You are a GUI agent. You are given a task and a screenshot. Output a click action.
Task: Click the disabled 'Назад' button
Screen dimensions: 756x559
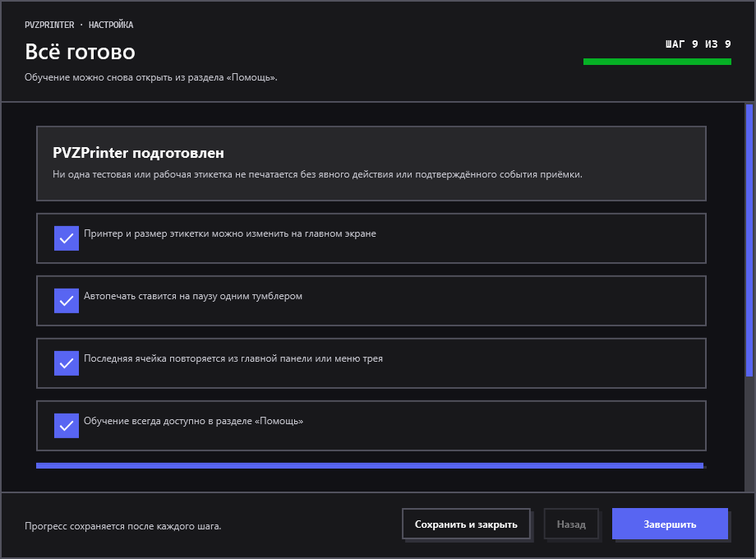pos(571,524)
